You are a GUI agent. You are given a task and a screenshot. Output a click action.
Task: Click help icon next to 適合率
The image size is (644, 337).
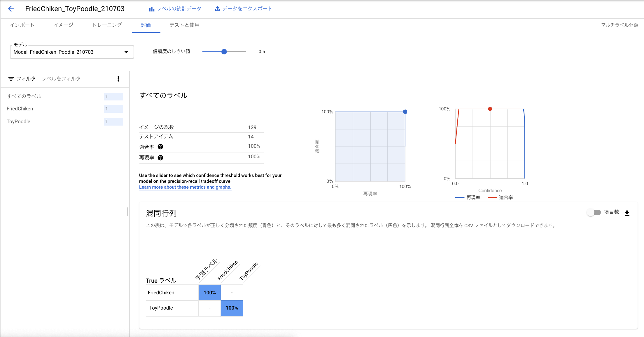160,147
